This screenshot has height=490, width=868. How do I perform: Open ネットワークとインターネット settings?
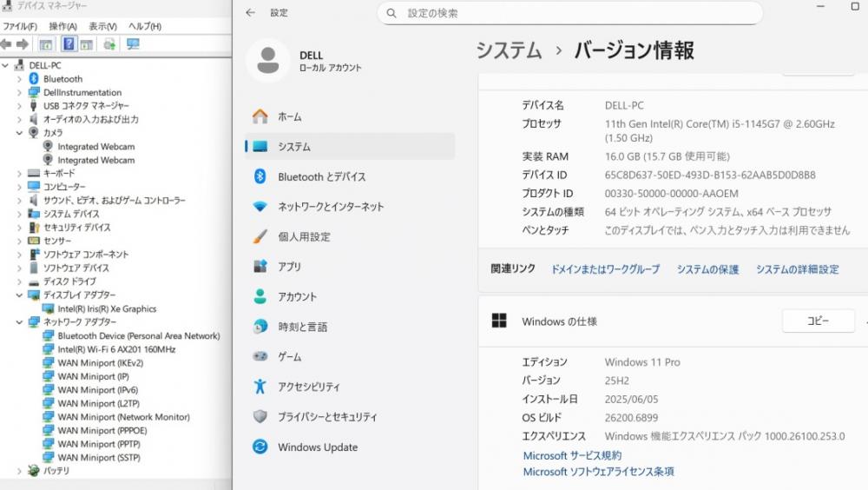pos(331,207)
